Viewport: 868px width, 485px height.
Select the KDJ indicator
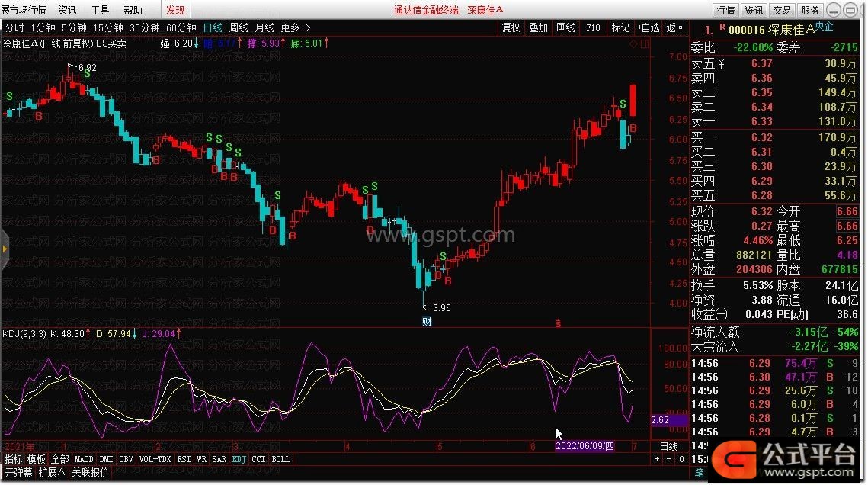point(239,459)
